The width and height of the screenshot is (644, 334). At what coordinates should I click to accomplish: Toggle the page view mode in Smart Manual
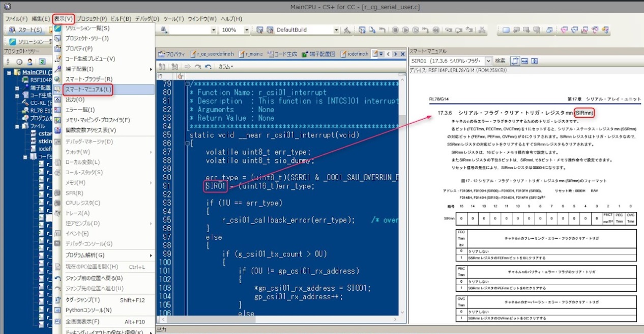514,61
